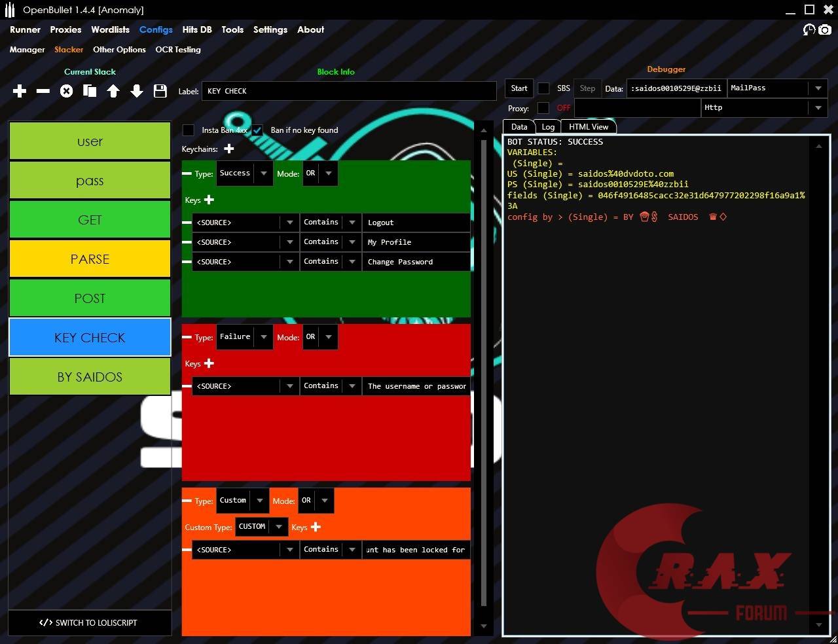
Task: Open the Wordlists menu
Action: [x=110, y=29]
